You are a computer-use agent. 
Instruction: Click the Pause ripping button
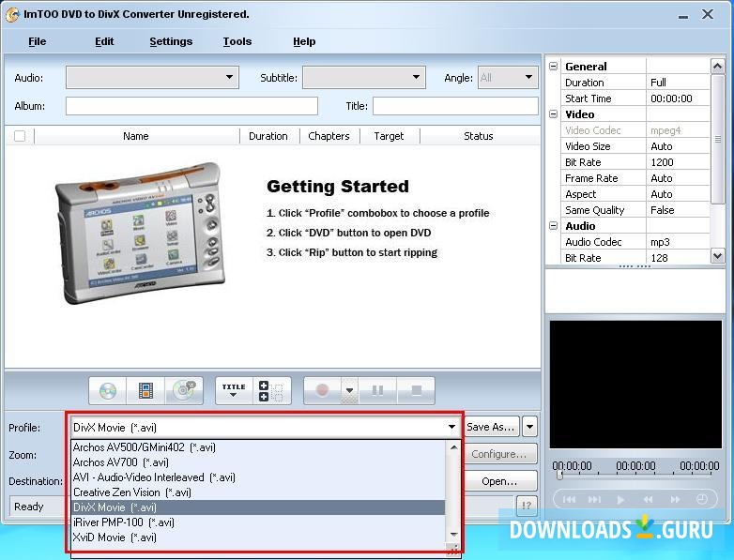[377, 390]
